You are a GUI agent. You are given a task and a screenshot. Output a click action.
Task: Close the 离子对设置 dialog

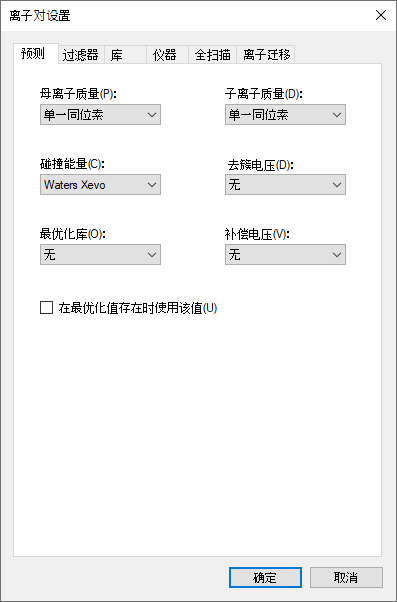pos(381,15)
